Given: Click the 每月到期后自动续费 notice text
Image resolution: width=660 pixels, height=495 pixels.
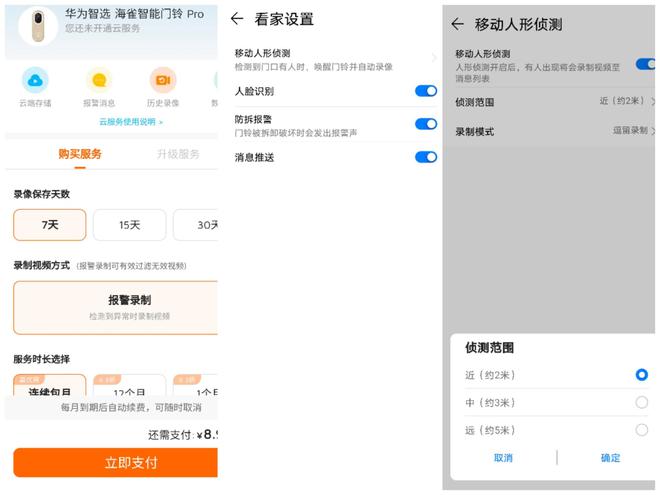Looking at the screenshot, I should tap(131, 407).
